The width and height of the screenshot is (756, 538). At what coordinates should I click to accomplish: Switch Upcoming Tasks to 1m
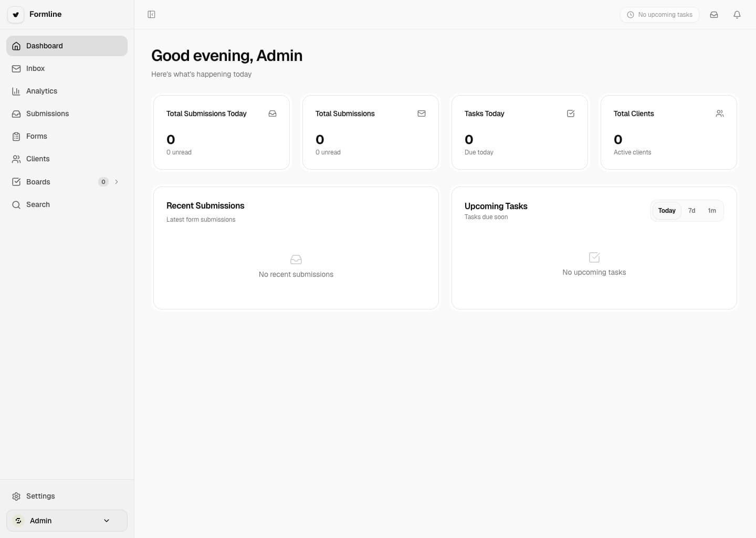click(x=712, y=211)
